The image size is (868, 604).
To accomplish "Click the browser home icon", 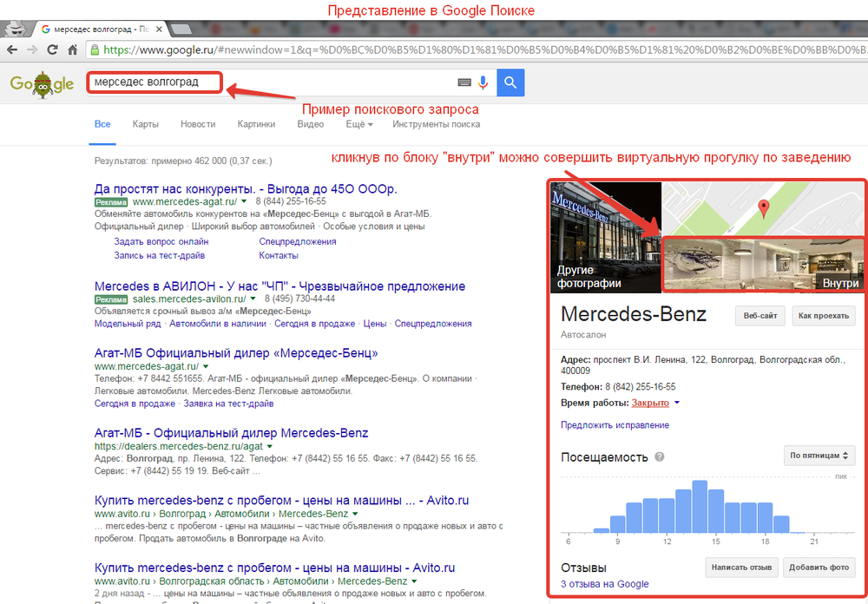I will (x=73, y=50).
